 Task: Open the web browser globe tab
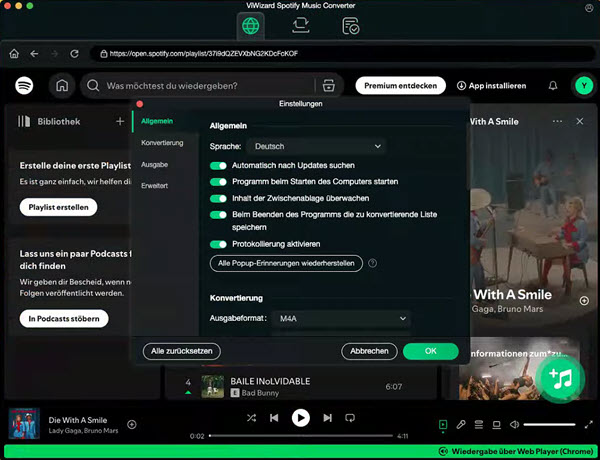[x=250, y=26]
